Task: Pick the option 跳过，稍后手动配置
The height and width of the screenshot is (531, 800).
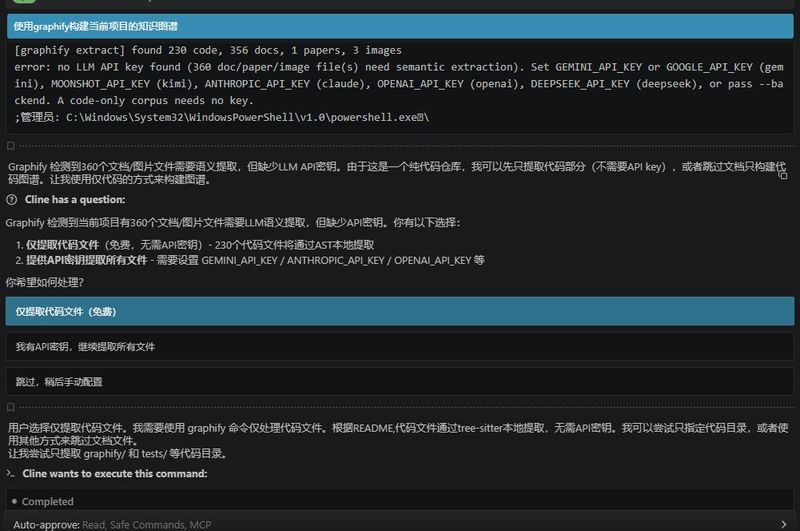Action: pyautogui.click(x=399, y=382)
